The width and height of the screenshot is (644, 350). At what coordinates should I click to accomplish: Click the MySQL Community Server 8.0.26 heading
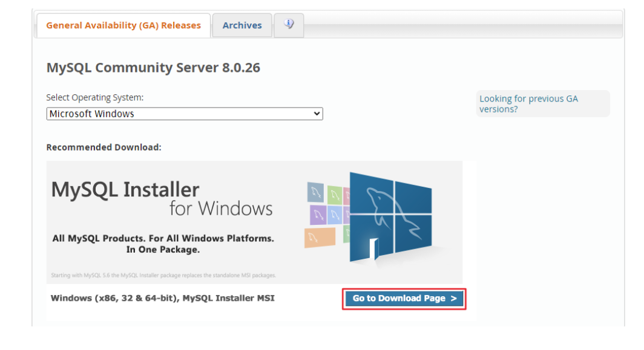click(x=153, y=67)
